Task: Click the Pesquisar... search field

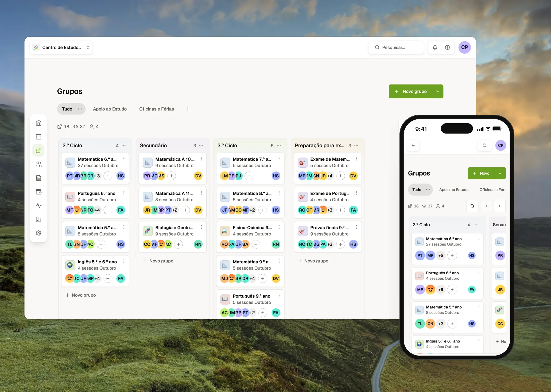Action: pos(396,47)
